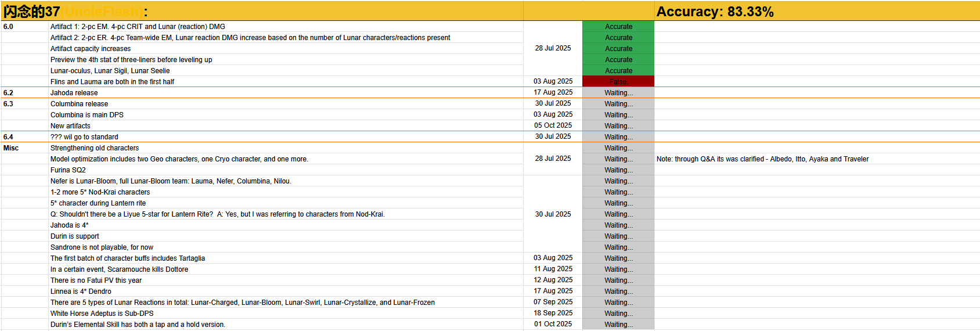
Task: Click 'Lunar-oculus, Lunar Sigil, Lunar Seelie' cell
Action: (286, 71)
